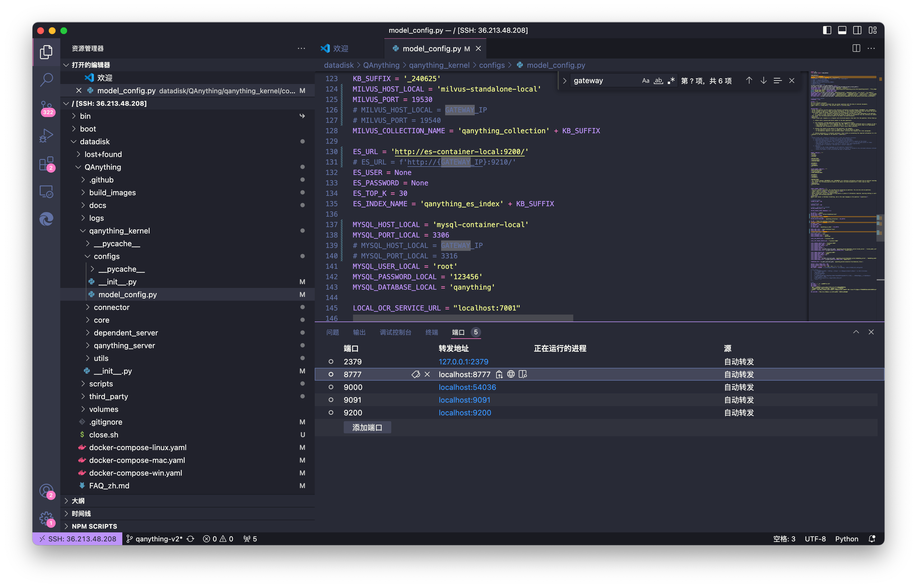Open notifications bell in status bar

(x=872, y=539)
